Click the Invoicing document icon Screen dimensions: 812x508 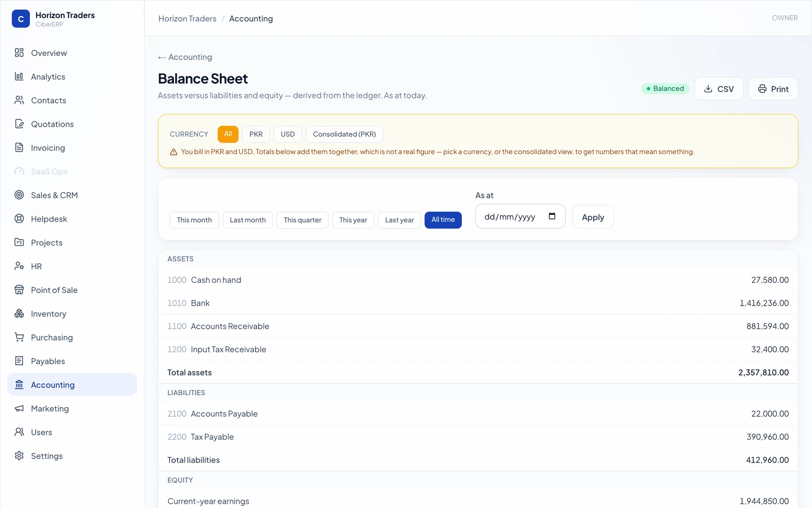[19, 148]
